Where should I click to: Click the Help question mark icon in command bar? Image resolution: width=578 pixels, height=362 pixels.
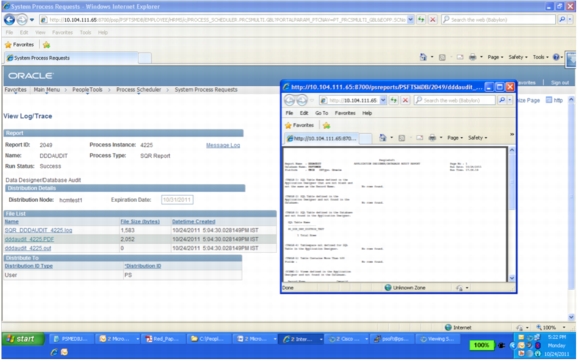(x=556, y=57)
